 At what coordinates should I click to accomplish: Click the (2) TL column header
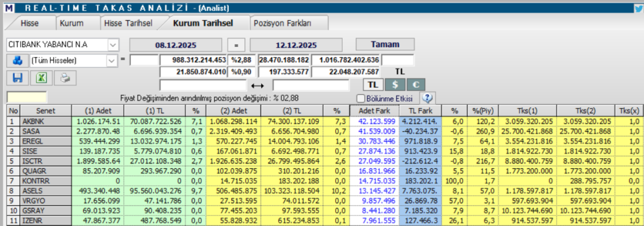(x=292, y=110)
